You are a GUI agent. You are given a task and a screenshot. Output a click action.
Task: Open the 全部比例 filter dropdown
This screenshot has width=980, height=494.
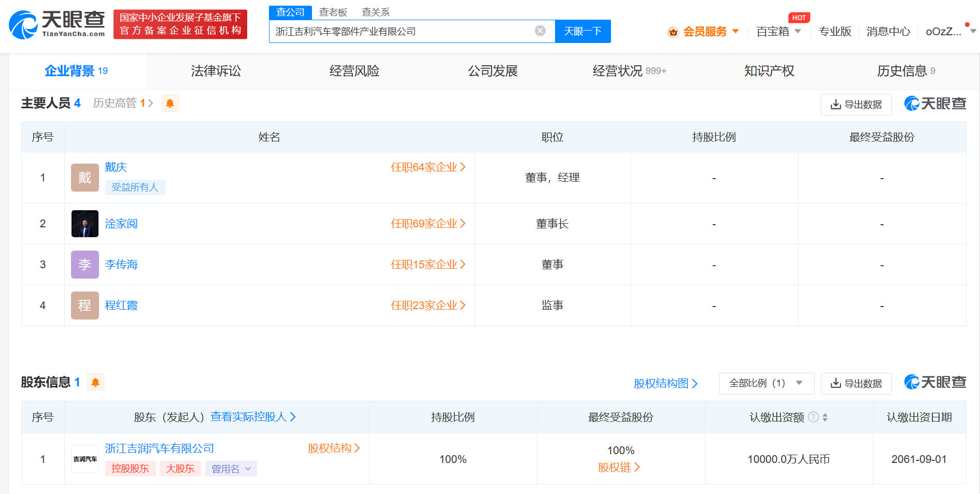(x=766, y=383)
